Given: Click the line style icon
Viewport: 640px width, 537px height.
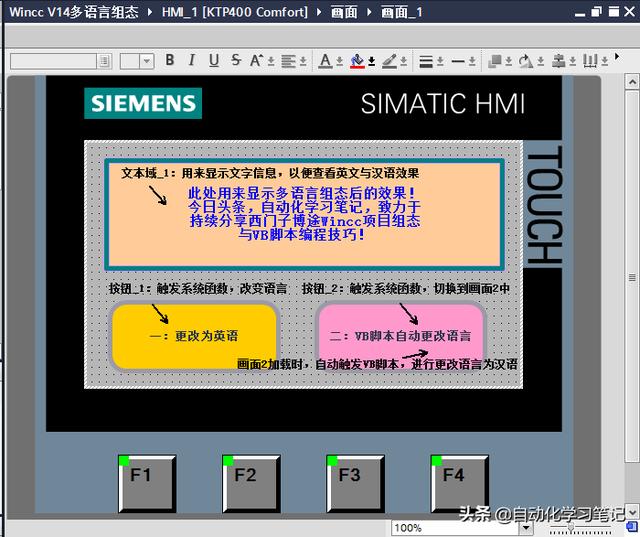Looking at the screenshot, I should tap(458, 62).
